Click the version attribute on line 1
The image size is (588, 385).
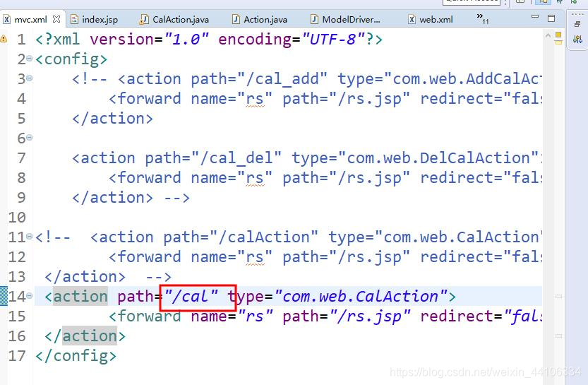(x=122, y=40)
